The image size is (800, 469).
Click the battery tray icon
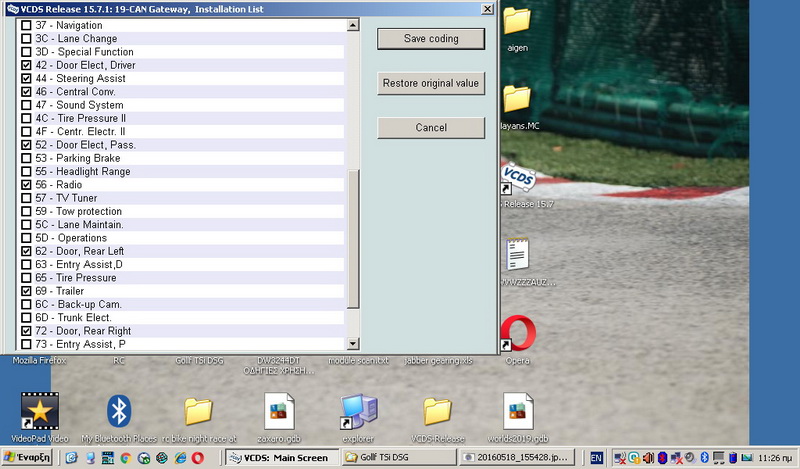coord(733,458)
